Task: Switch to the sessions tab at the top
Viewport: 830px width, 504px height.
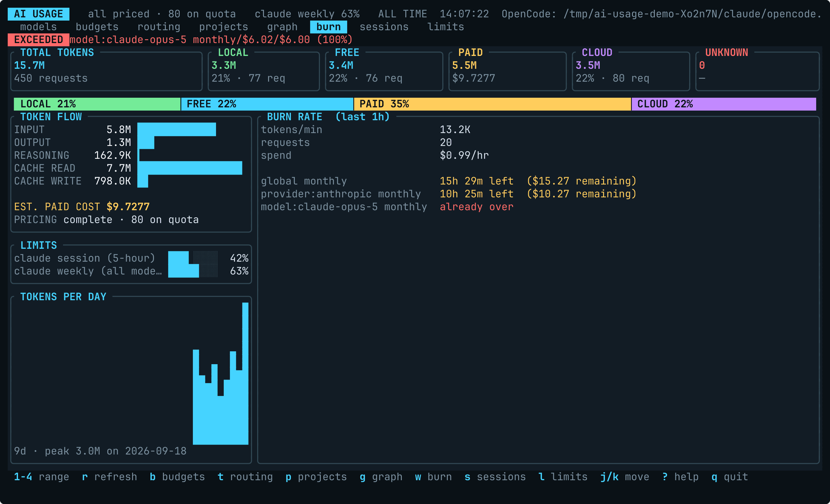Action: (x=384, y=27)
